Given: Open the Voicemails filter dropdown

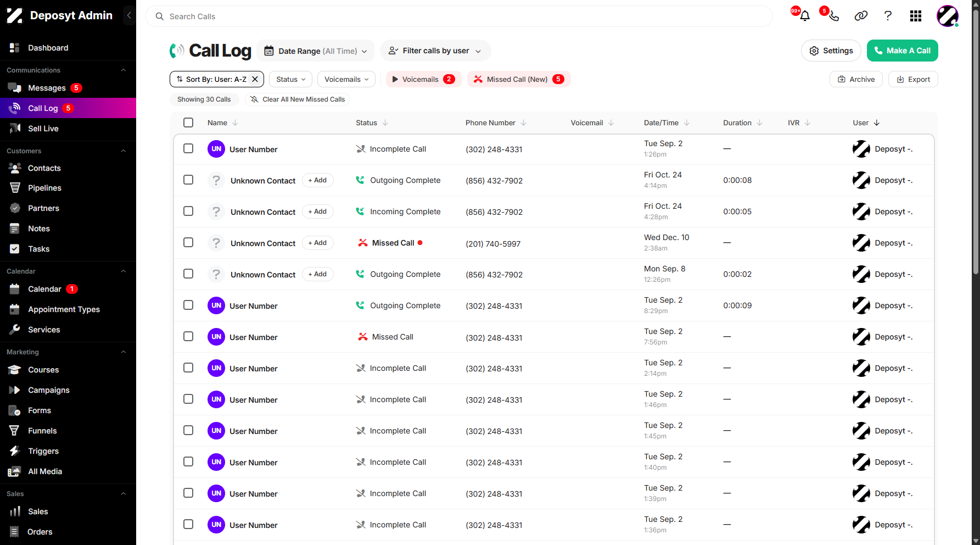Looking at the screenshot, I should click(x=346, y=79).
